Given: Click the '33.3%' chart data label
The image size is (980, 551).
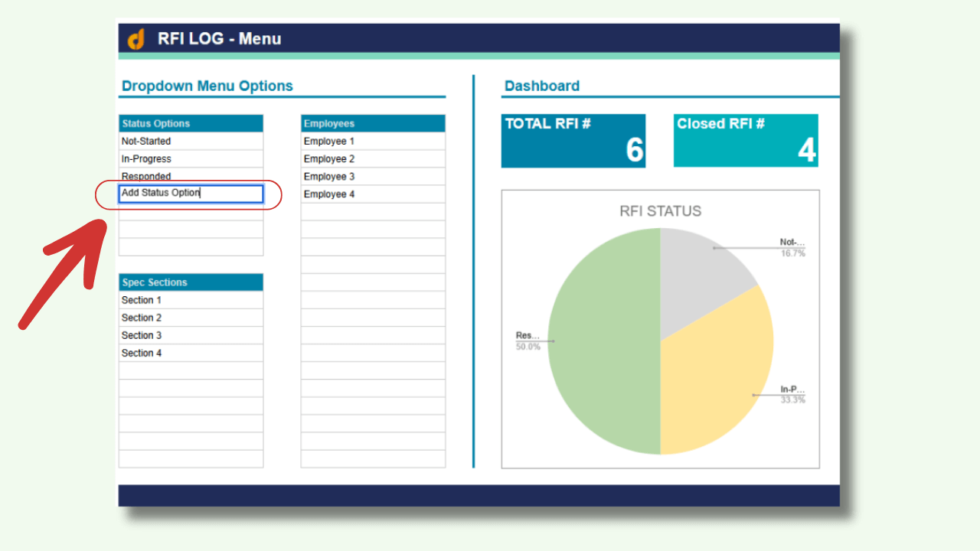Looking at the screenshot, I should pyautogui.click(x=793, y=399).
